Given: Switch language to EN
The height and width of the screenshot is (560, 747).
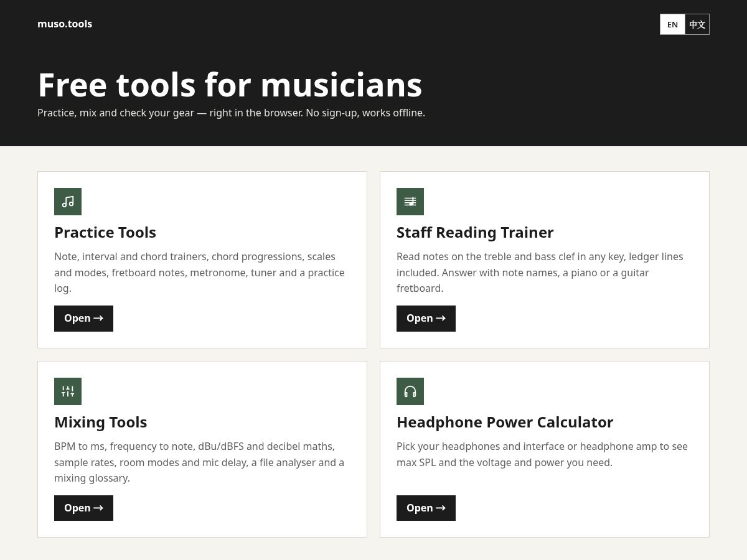Looking at the screenshot, I should (672, 24).
